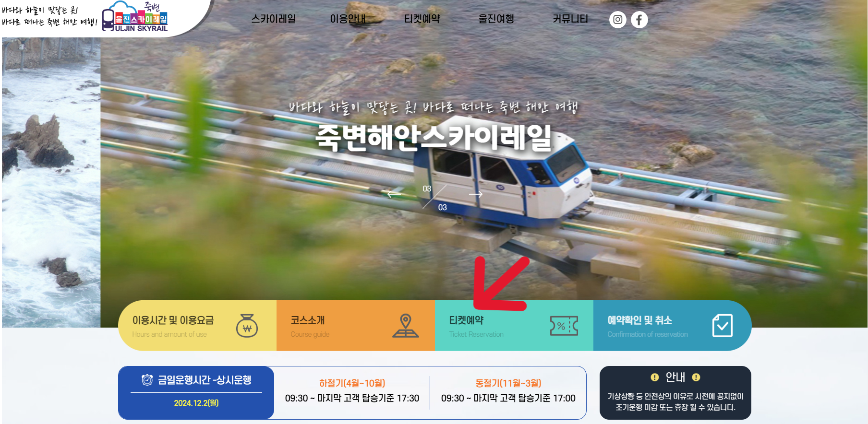The width and height of the screenshot is (868, 424).
Task: Click the map pin course icon
Action: pyautogui.click(x=406, y=326)
